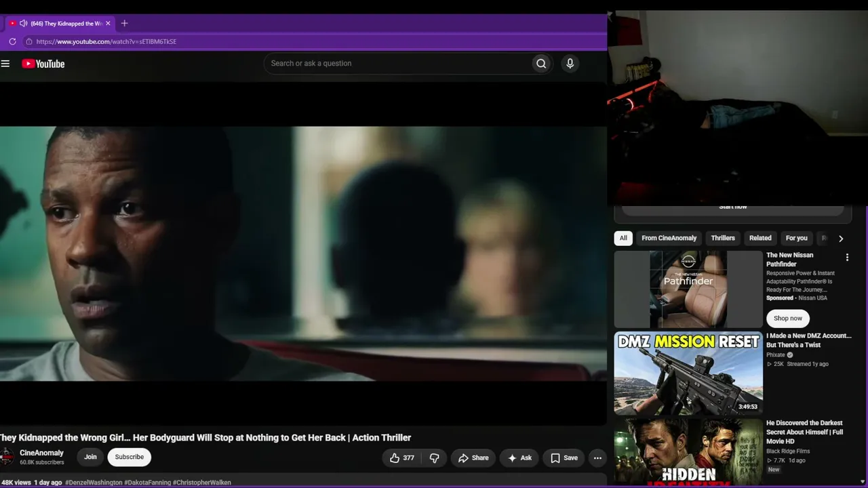The width and height of the screenshot is (868, 488).
Task: Open CineAnomaly channel name link
Action: [41, 453]
